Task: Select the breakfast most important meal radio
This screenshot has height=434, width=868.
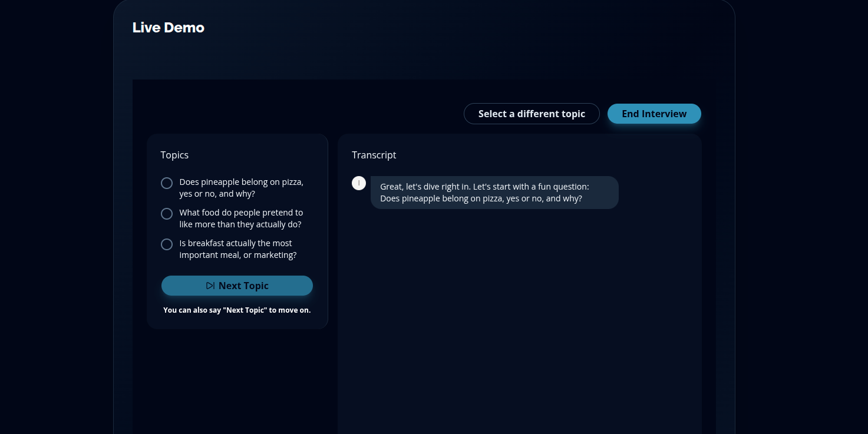Action: pyautogui.click(x=167, y=244)
